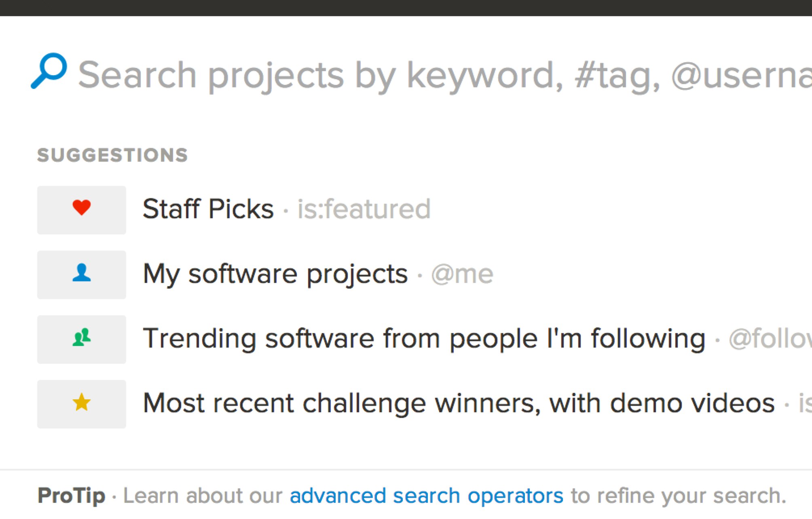812x519 pixels.
Task: Click the cut-off hint after demo videos
Action: tap(804, 403)
